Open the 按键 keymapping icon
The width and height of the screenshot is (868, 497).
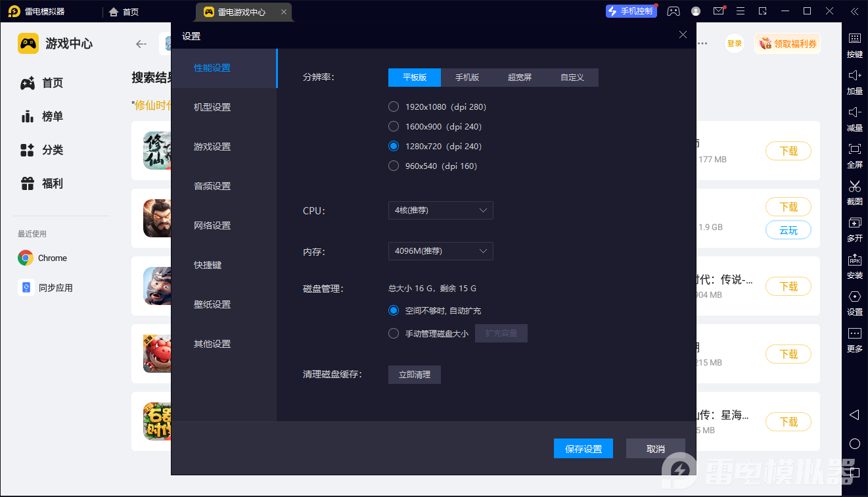click(854, 46)
